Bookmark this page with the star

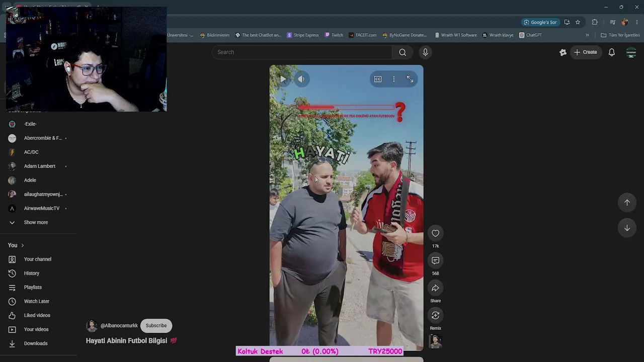[x=578, y=22]
